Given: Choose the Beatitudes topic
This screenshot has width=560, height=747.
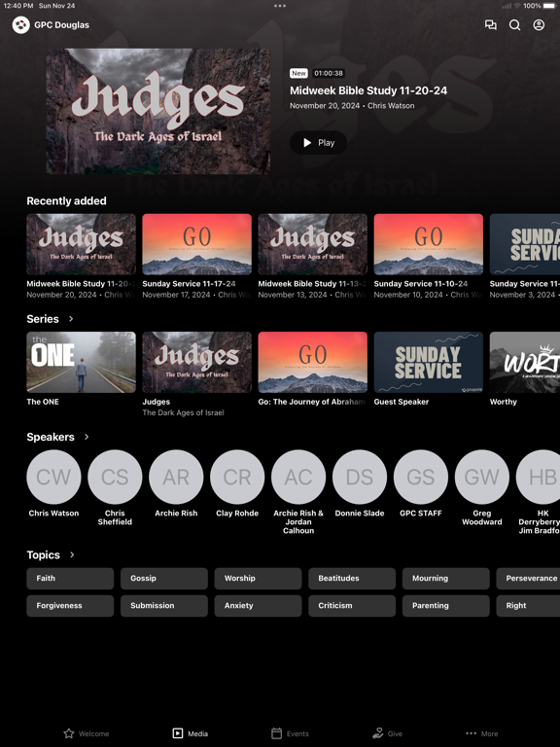Looking at the screenshot, I should pyautogui.click(x=352, y=579).
